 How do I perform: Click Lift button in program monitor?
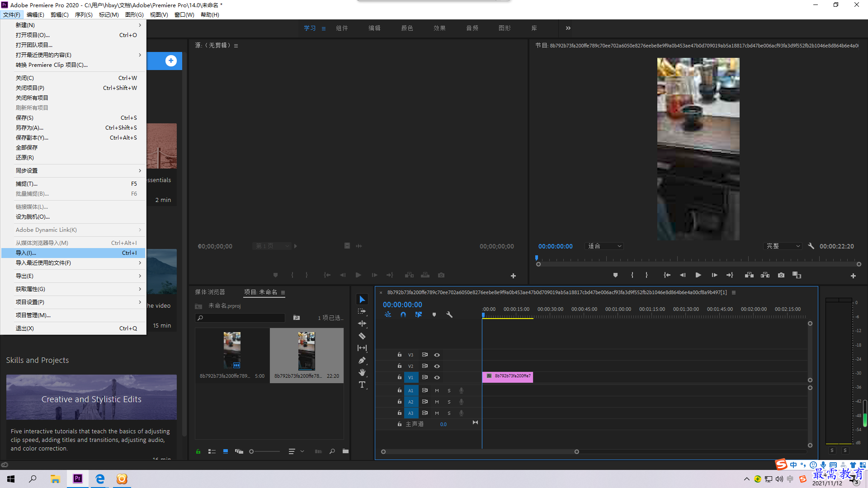coord(749,275)
